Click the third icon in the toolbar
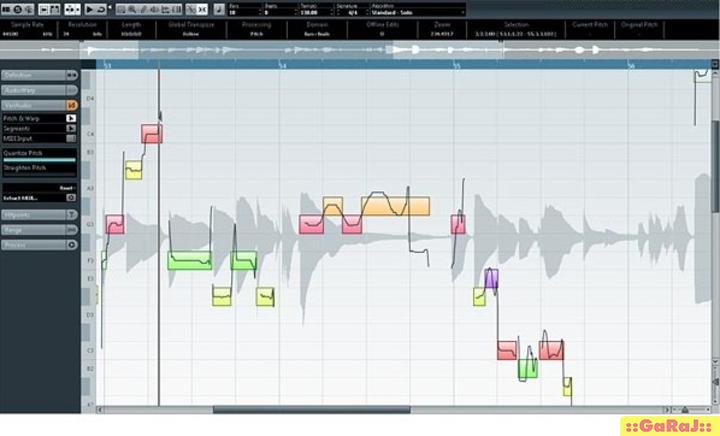The image size is (720, 436). pyautogui.click(x=28, y=9)
